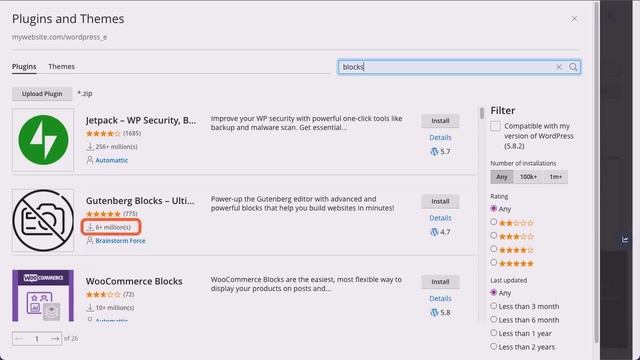Select Rating Any radio button
This screenshot has height=360, width=640.
point(493,209)
